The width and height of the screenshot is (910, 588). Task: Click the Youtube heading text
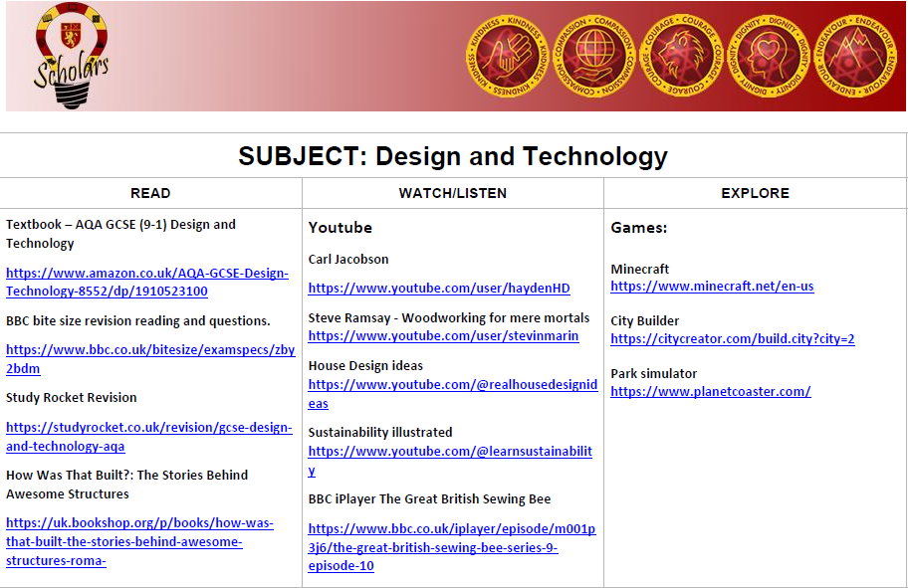point(341,227)
